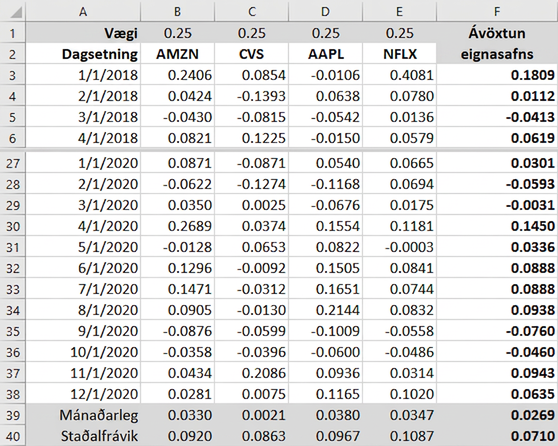Select column F header
This screenshot has height=446, width=558.
[x=497, y=11]
